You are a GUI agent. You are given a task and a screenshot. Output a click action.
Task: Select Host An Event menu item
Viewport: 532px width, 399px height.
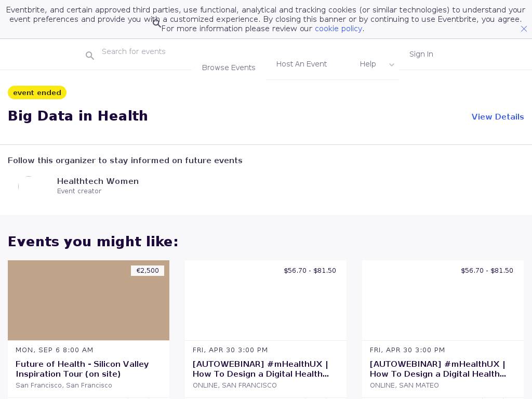click(301, 64)
